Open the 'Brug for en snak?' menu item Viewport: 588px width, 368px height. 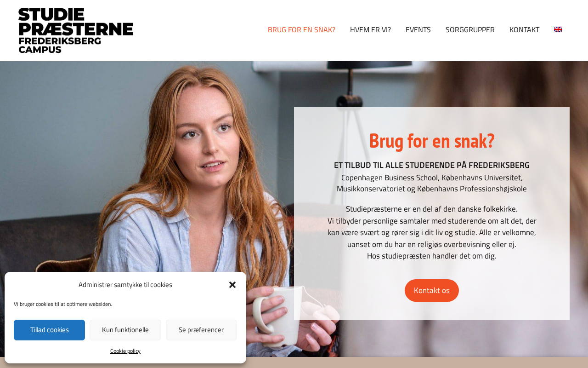(301, 29)
